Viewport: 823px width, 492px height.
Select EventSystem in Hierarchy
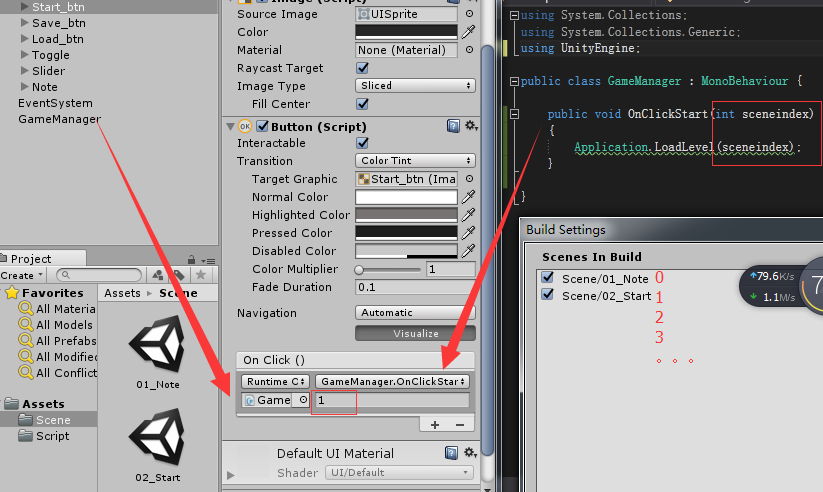[x=55, y=103]
